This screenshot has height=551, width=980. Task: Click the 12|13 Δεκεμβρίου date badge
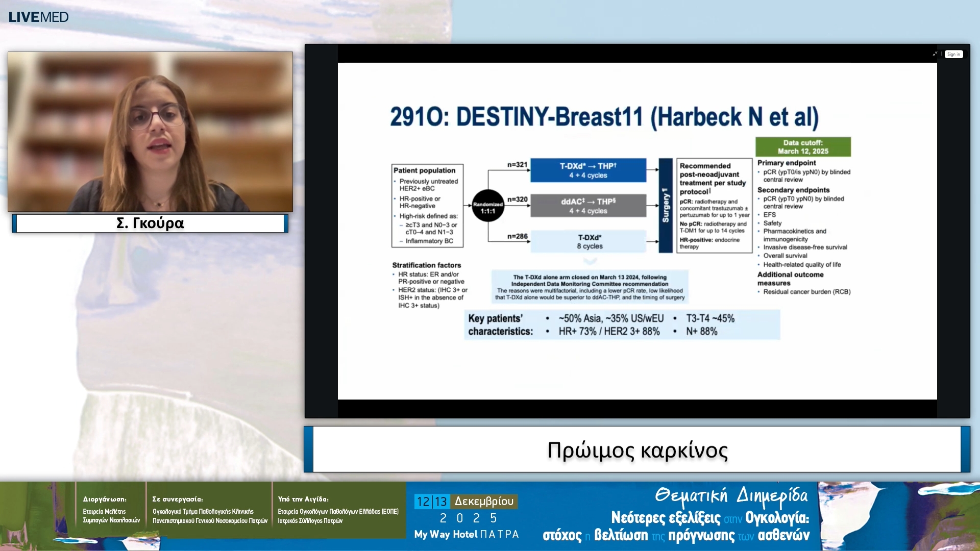click(465, 502)
